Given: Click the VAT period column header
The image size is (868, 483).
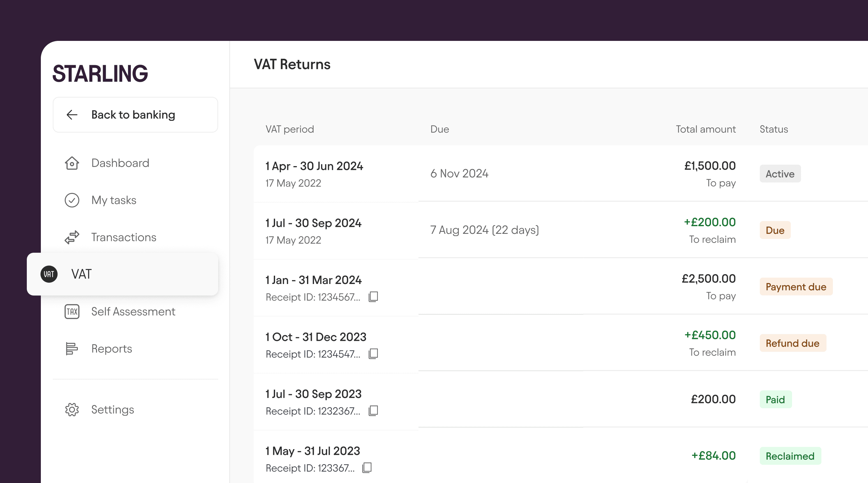Looking at the screenshot, I should [x=289, y=129].
